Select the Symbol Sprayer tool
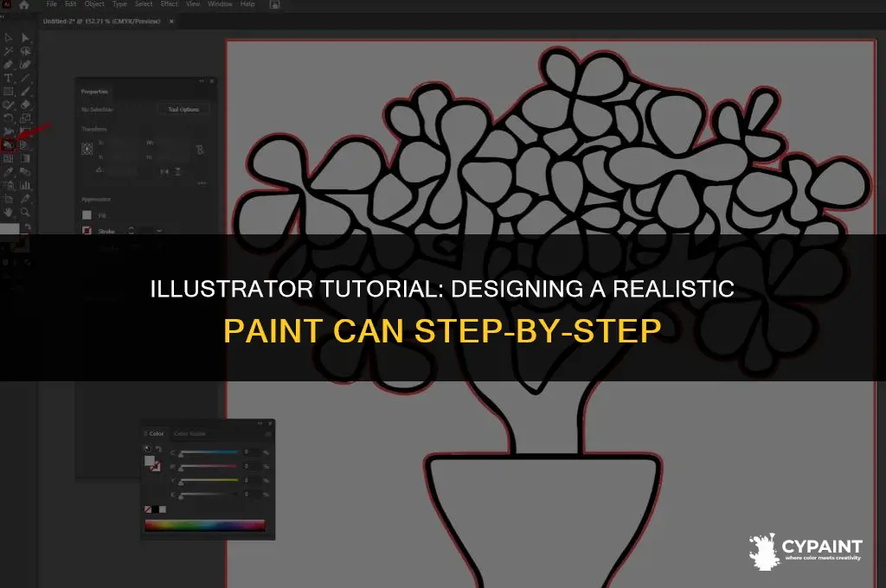This screenshot has width=886, height=588. click(9, 185)
